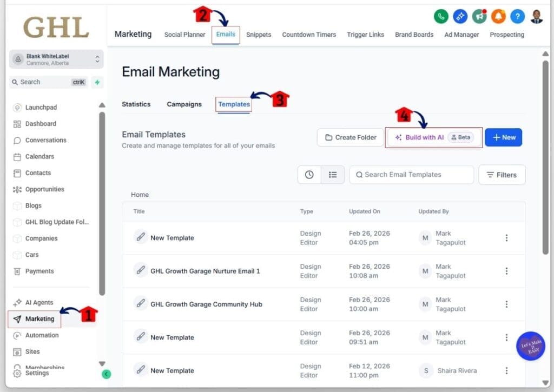Open the help question mark icon

pos(517,16)
